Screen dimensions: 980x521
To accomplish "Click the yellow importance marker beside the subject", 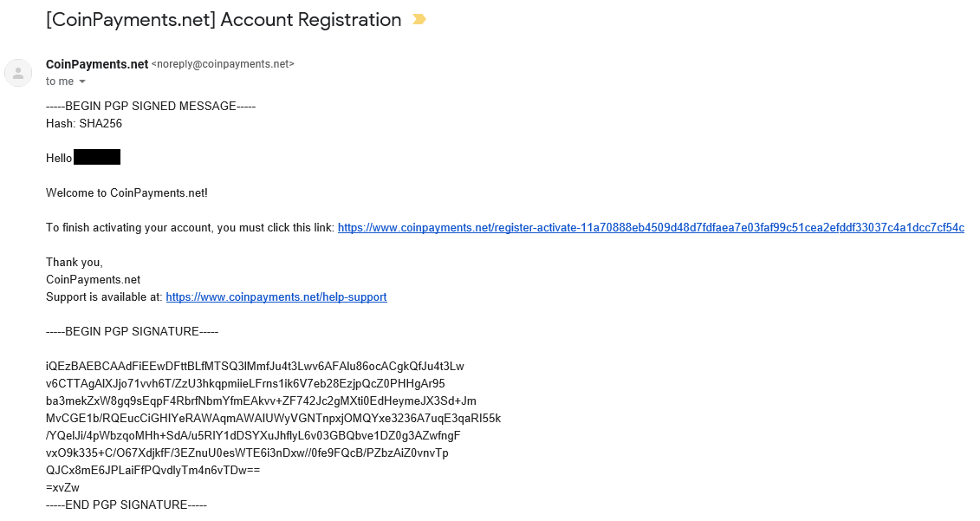I will click(419, 19).
